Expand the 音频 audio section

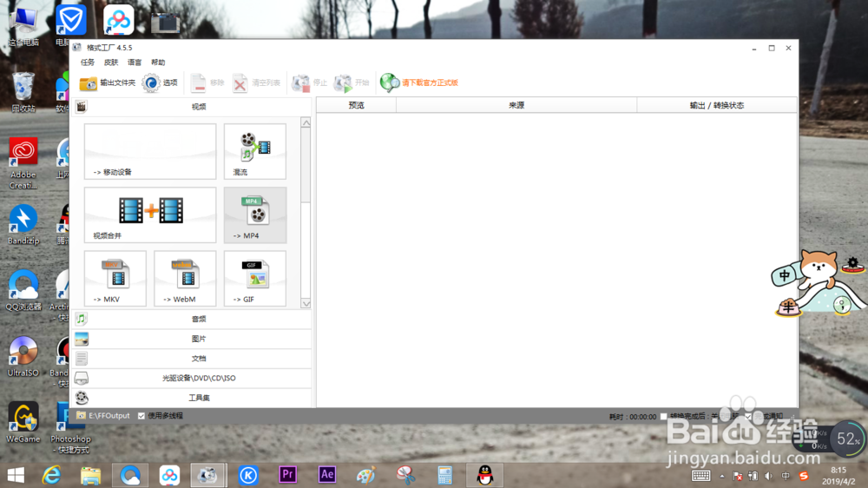192,319
